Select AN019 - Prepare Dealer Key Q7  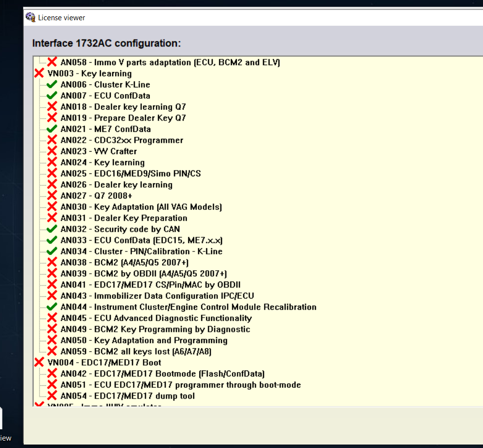click(123, 118)
